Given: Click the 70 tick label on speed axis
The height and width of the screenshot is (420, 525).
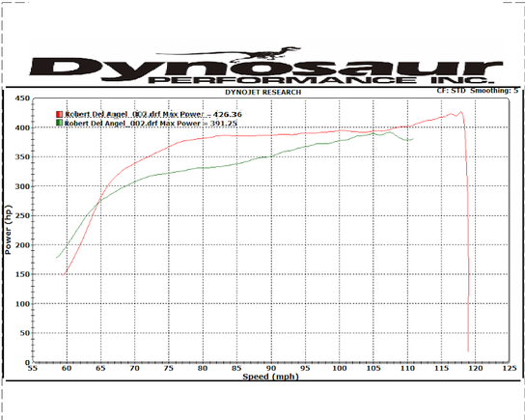Looking at the screenshot, I should (134, 369).
